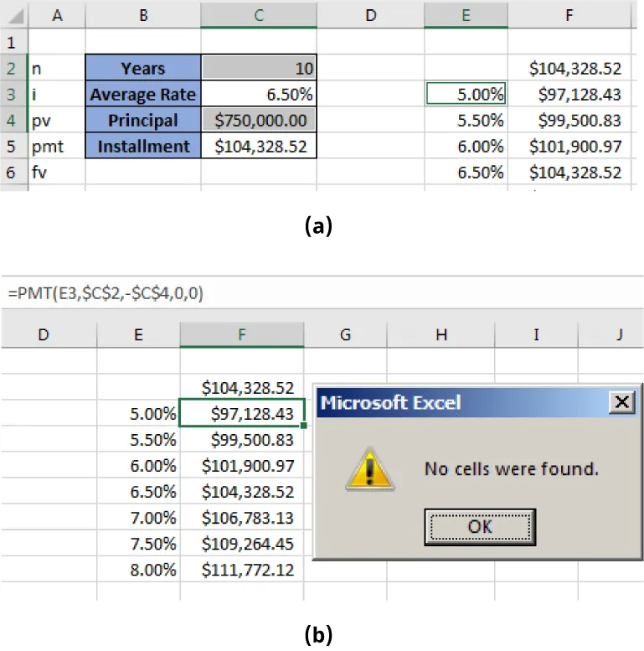Select the Years label cell

(x=143, y=69)
